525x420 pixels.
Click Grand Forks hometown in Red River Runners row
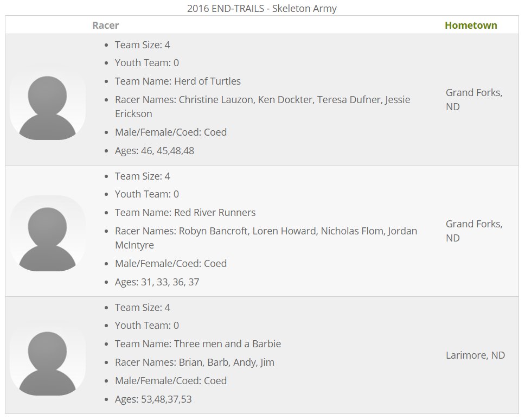pyautogui.click(x=474, y=231)
